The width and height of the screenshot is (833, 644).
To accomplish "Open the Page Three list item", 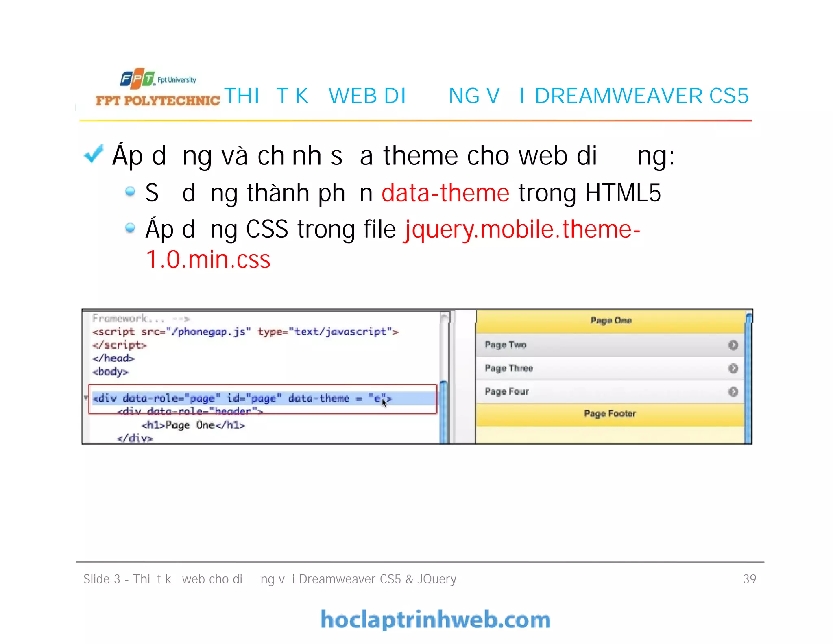I will tap(610, 369).
